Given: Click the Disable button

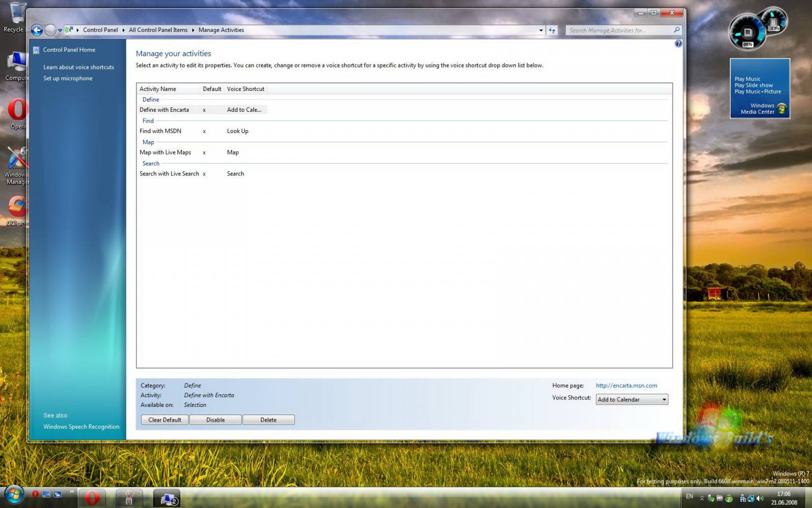Looking at the screenshot, I should [215, 420].
